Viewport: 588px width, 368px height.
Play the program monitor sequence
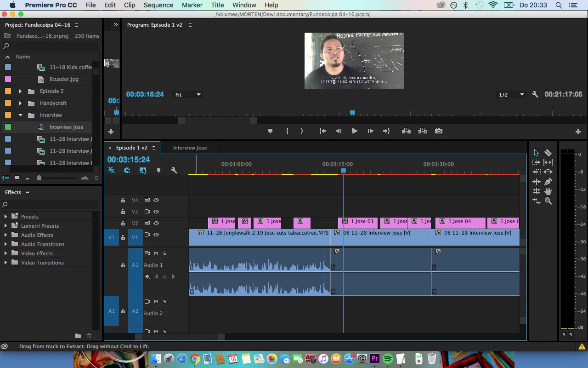pos(354,131)
